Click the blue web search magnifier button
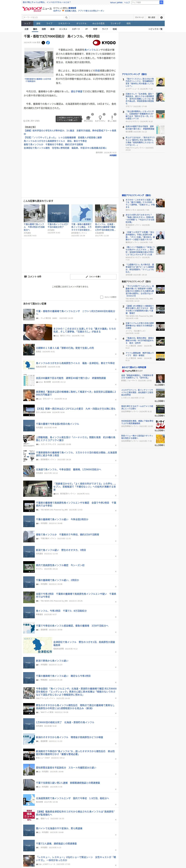This screenshot has height=868, width=186. pyautogui.click(x=161, y=2)
